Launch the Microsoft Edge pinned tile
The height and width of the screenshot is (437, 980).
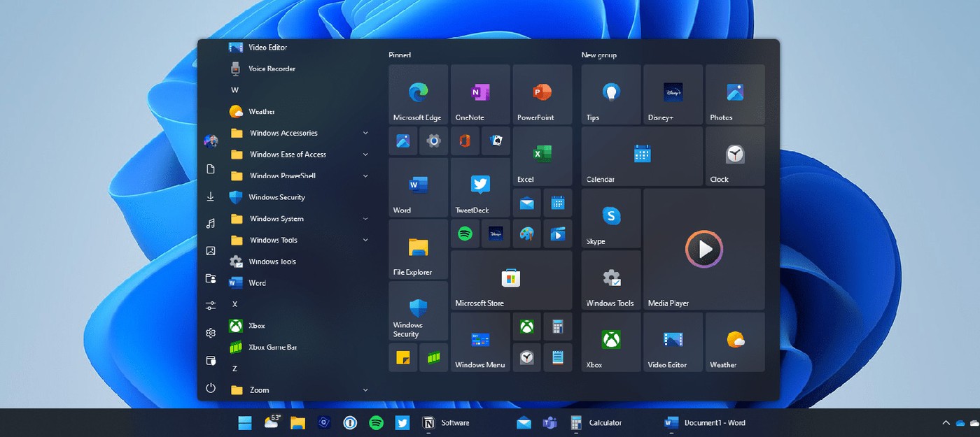418,94
